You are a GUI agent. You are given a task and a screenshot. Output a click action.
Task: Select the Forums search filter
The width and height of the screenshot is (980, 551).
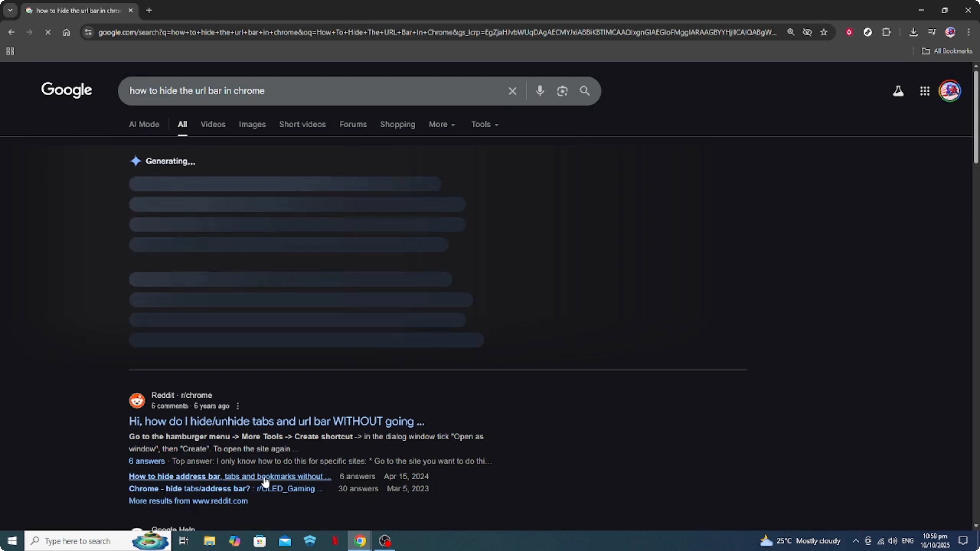click(x=353, y=124)
